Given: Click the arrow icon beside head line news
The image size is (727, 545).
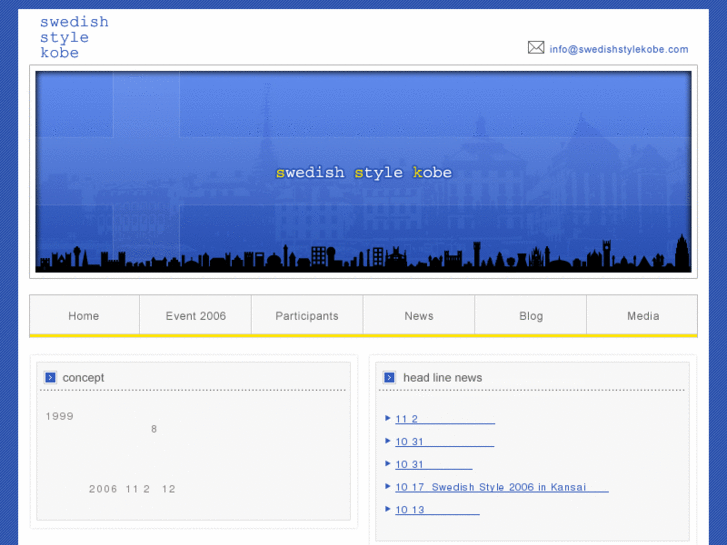Looking at the screenshot, I should coord(389,378).
